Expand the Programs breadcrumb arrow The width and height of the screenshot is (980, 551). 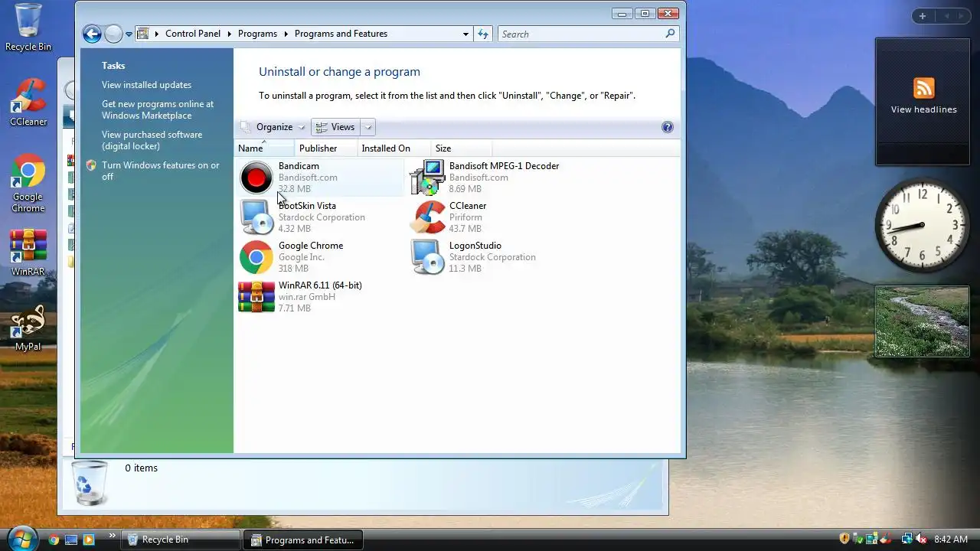click(x=286, y=34)
